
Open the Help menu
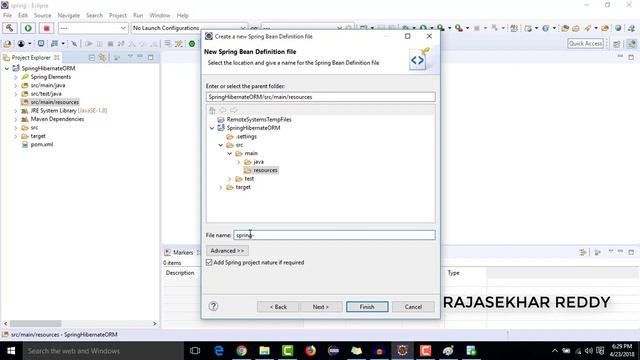pos(182,15)
